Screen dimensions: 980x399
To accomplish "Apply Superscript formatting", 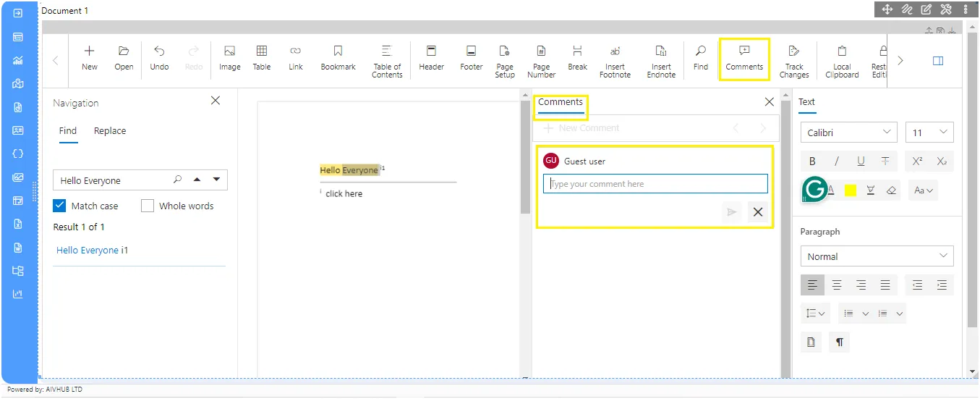I will [x=917, y=161].
